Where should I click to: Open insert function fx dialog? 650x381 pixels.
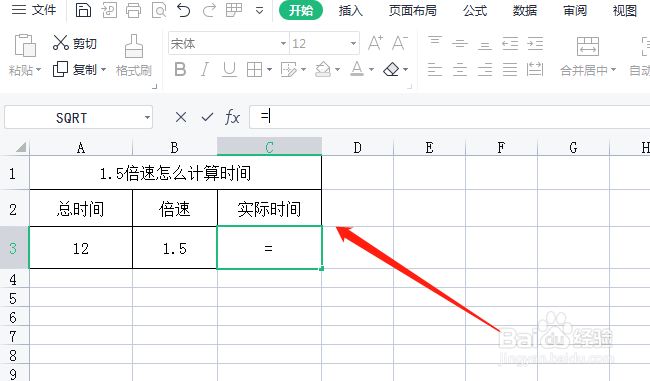pyautogui.click(x=233, y=117)
